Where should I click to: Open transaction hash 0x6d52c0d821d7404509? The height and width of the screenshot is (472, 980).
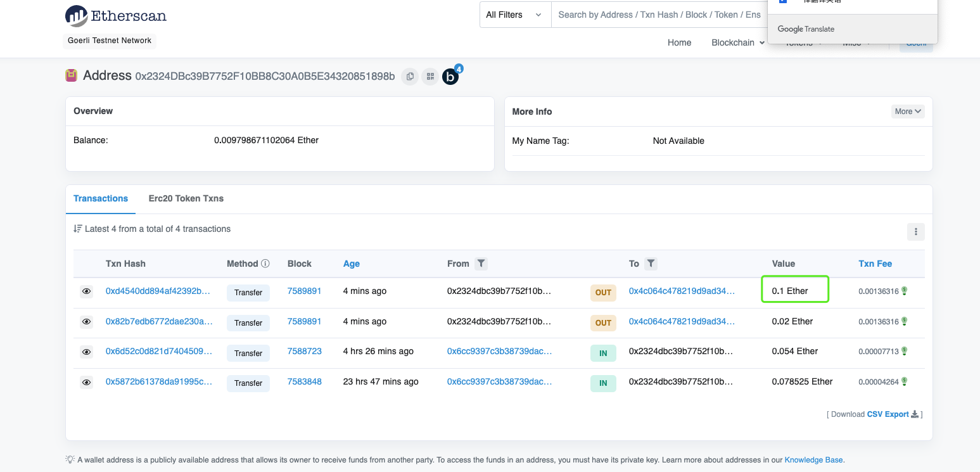[x=159, y=351]
